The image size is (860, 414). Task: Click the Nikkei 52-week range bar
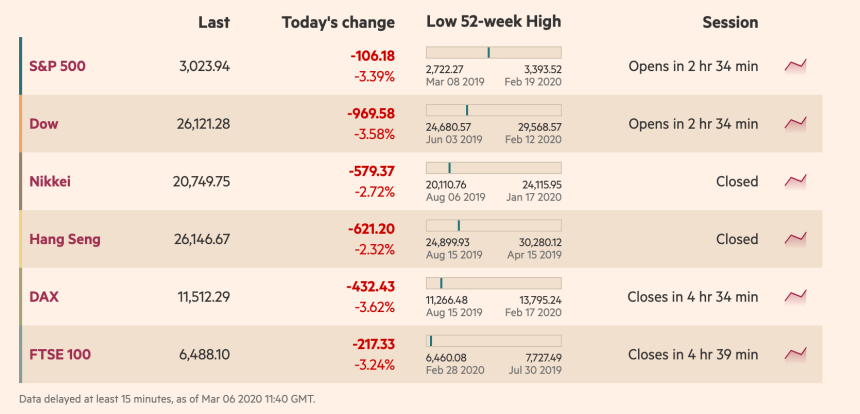tap(493, 167)
